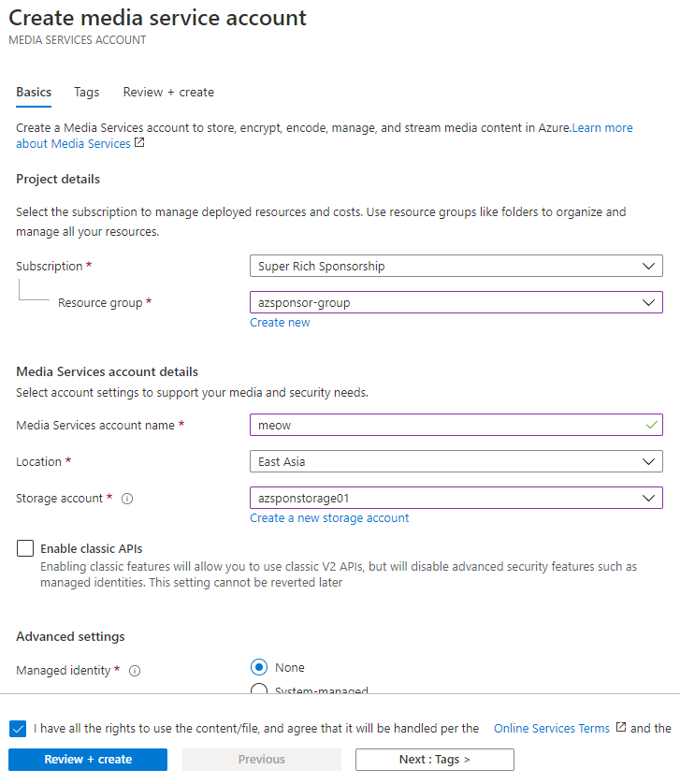Screen dimensions: 680x784
Task: Click Create a new storage account link
Action: tap(329, 518)
